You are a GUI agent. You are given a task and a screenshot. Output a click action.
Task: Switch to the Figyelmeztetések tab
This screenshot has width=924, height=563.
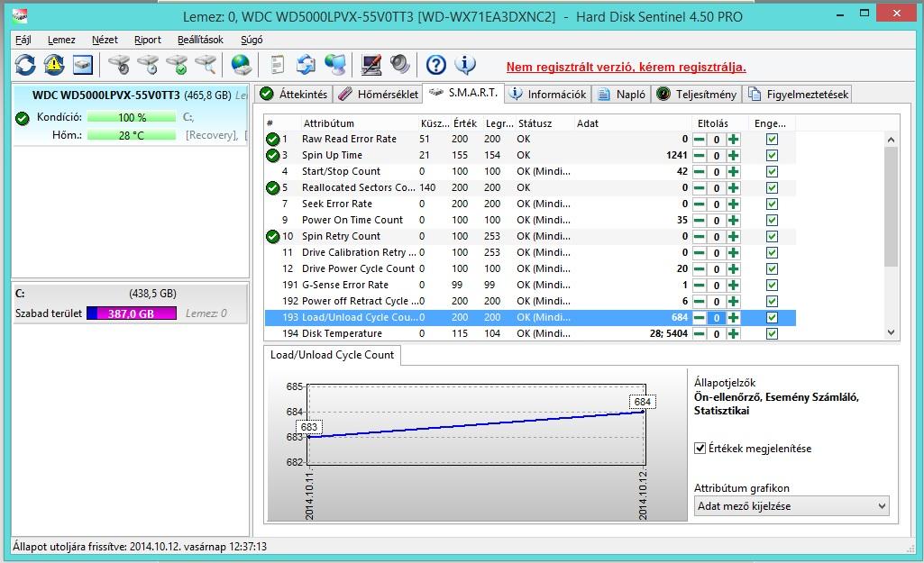[x=798, y=95]
